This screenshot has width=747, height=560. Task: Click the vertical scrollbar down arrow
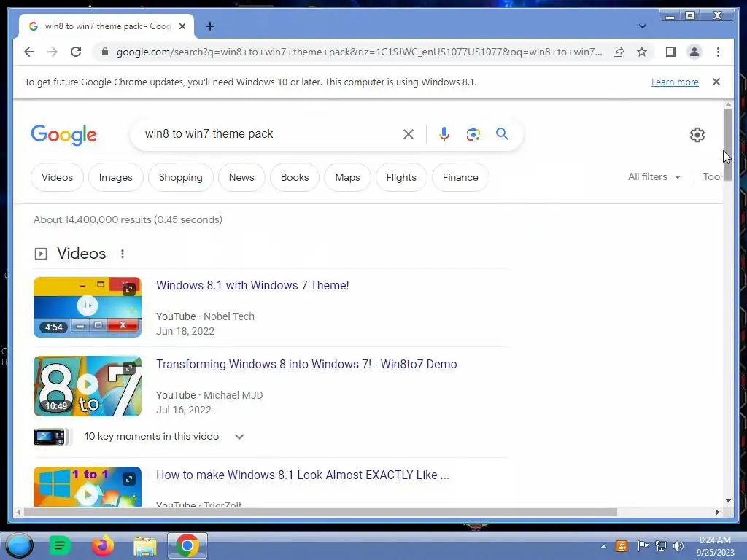pos(728,501)
